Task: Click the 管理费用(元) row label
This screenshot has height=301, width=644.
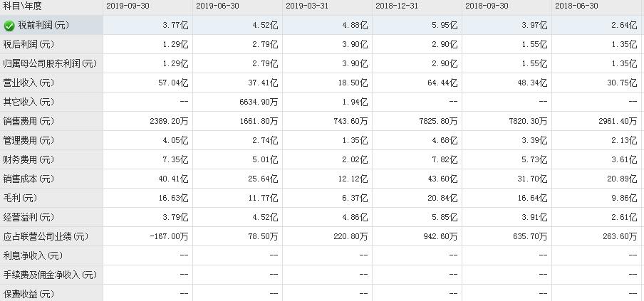Action: click(29, 140)
